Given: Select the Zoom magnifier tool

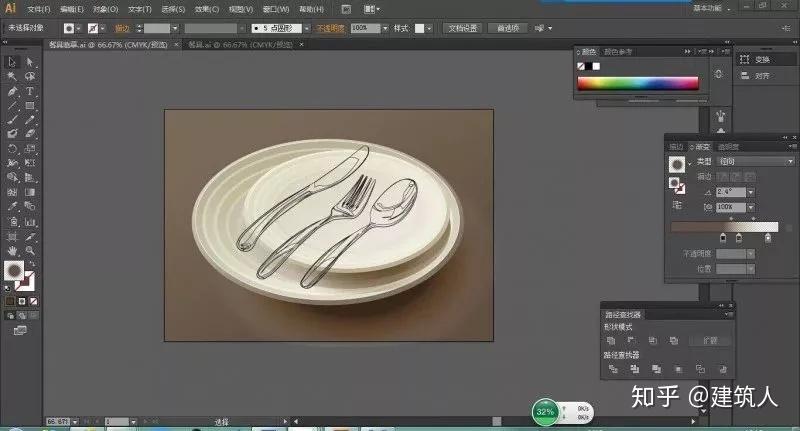Looking at the screenshot, I should (30, 250).
